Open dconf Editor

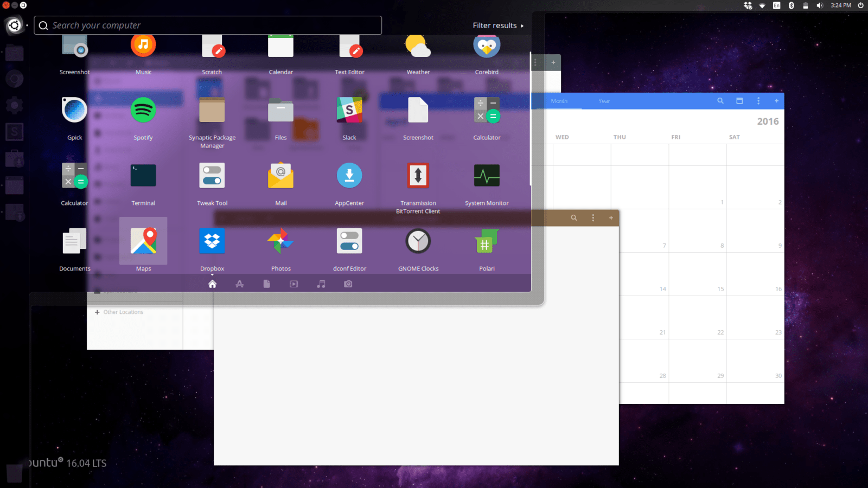[349, 241]
